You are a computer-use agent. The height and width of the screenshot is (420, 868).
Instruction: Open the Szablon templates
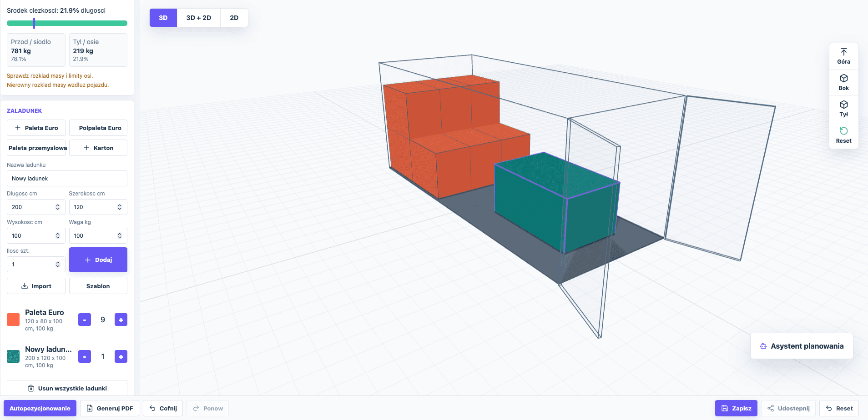[x=98, y=286]
